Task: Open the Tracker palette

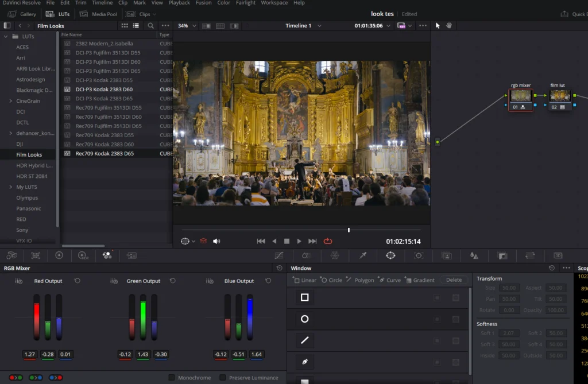Action: click(419, 255)
